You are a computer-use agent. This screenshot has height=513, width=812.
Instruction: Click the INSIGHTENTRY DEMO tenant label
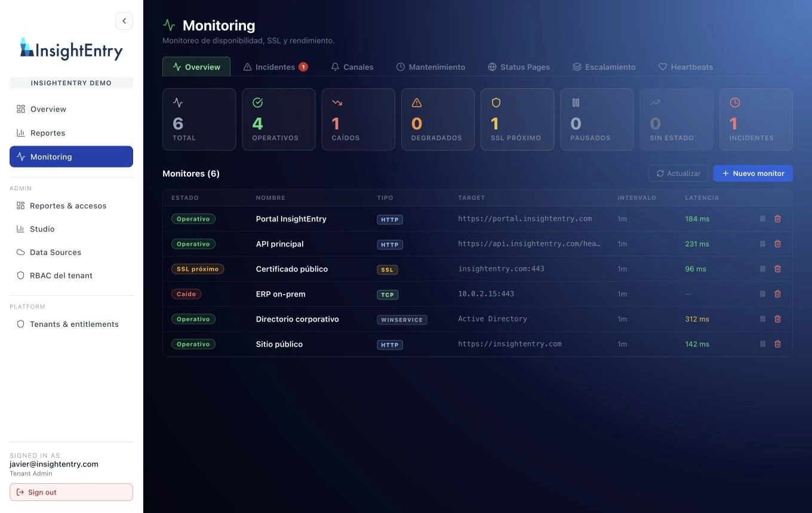pyautogui.click(x=71, y=83)
